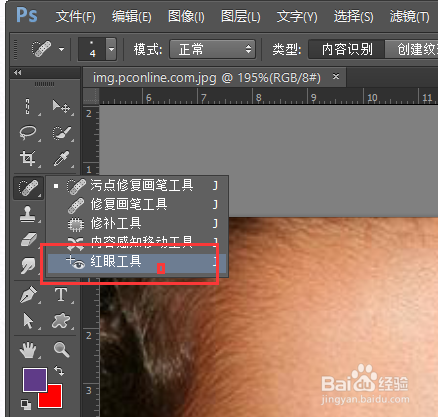Select the Zoom tool
This screenshot has width=438, height=417.
coord(61,350)
